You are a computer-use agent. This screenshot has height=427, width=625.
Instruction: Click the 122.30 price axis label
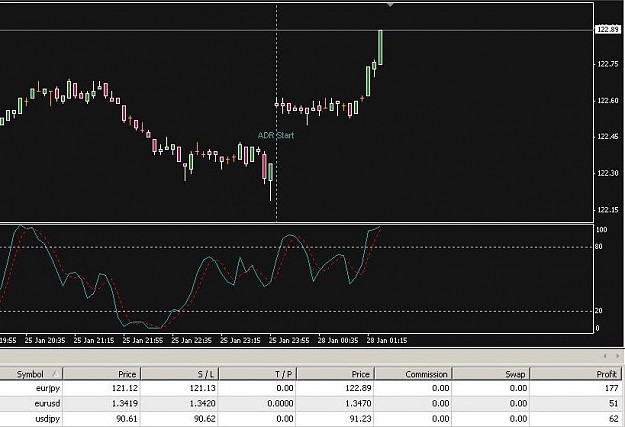click(x=608, y=173)
